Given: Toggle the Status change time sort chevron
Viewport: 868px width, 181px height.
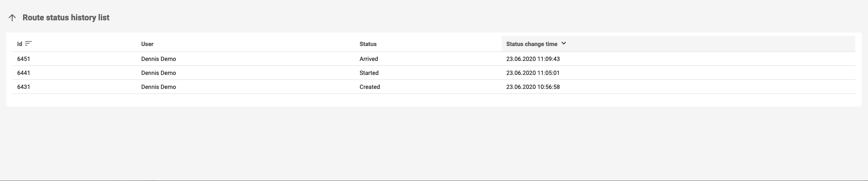Looking at the screenshot, I should pyautogui.click(x=564, y=43).
